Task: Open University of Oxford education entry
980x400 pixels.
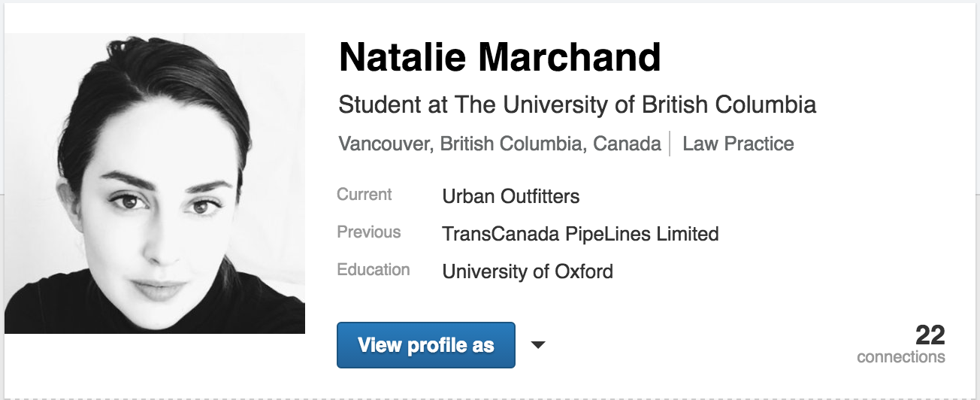Action: [x=528, y=271]
